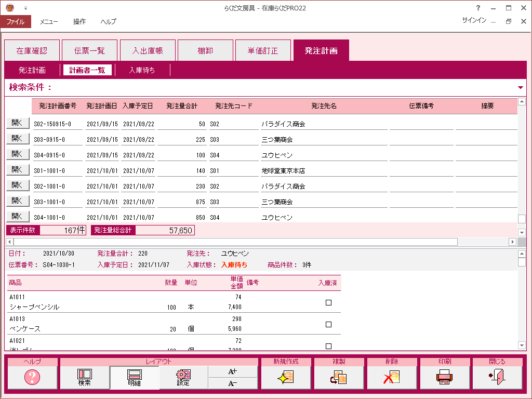532x399 pixels.
Task: Switch to the 単価訂正 tab
Action: (263, 50)
